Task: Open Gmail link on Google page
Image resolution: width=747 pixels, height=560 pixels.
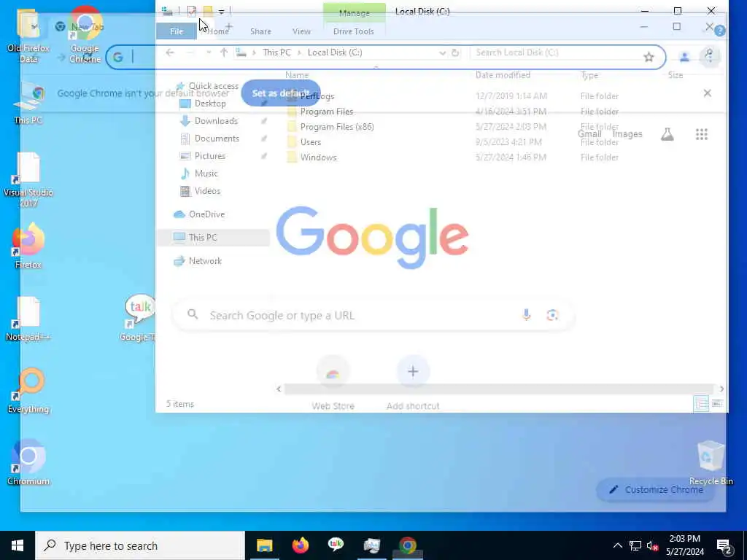Action: click(x=589, y=134)
